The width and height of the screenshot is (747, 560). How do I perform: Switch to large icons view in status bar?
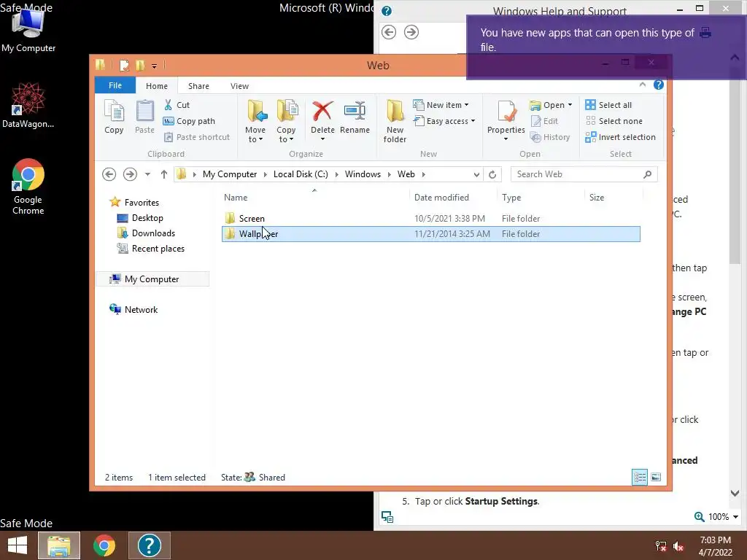pyautogui.click(x=656, y=477)
